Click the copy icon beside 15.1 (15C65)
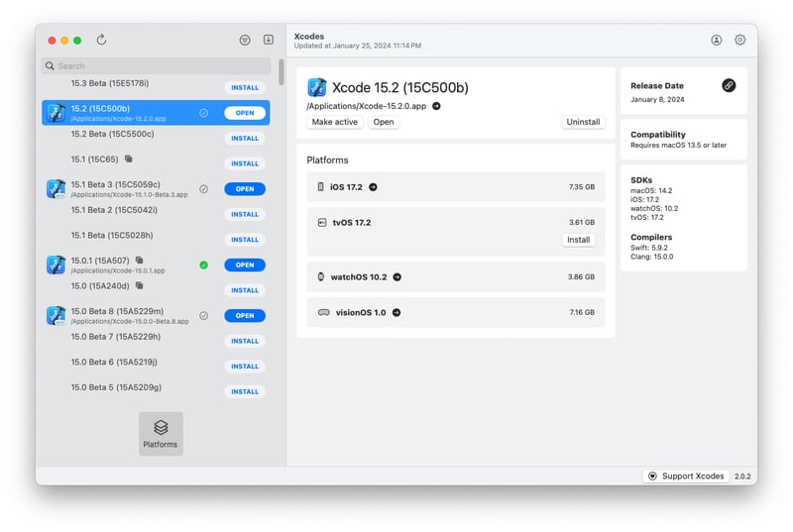 click(129, 159)
